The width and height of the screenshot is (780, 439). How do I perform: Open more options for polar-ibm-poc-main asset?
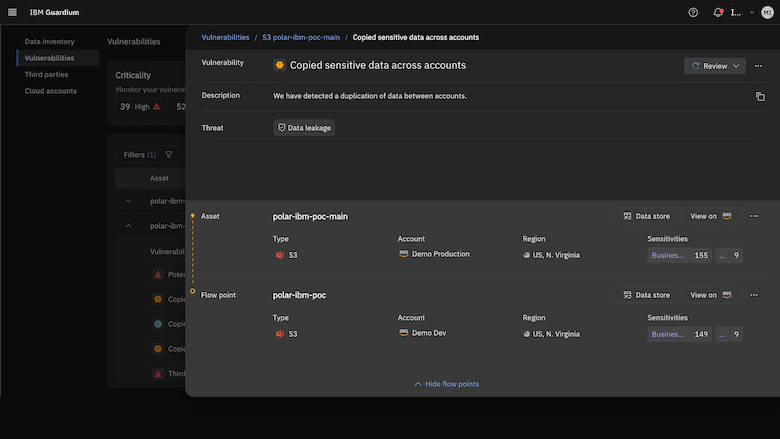coord(754,216)
